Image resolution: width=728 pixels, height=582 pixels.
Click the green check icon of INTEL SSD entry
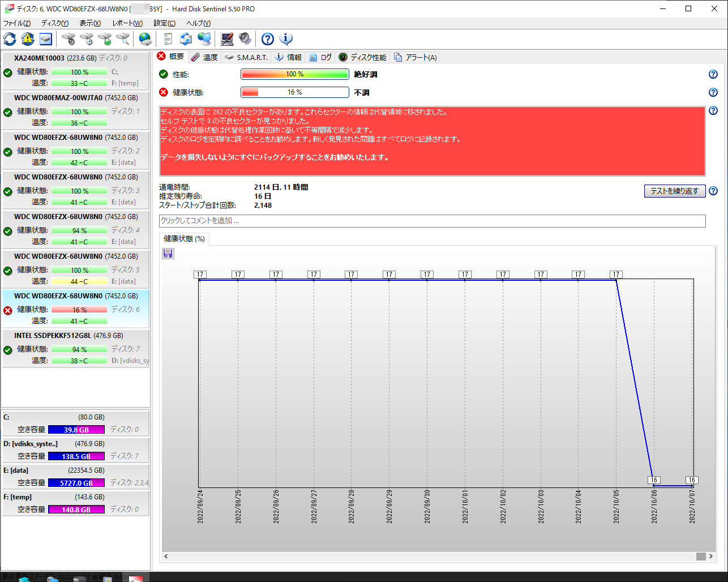click(8, 350)
